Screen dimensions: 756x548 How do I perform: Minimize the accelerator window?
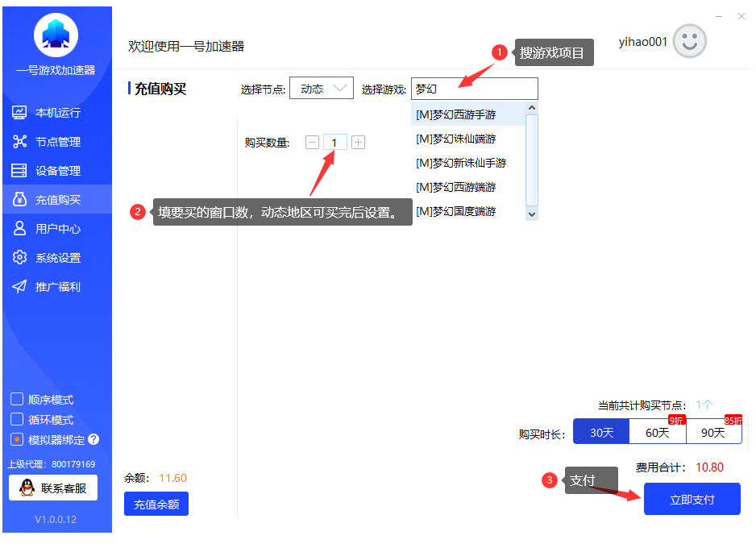pyautogui.click(x=719, y=16)
